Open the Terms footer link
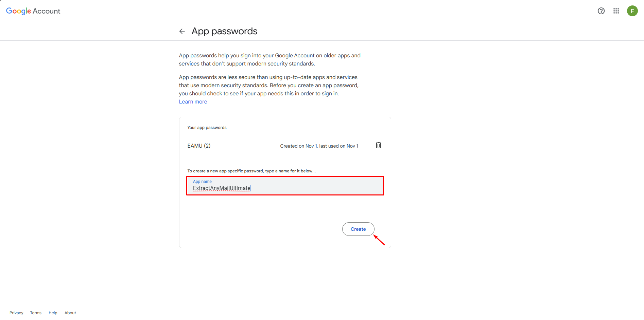644x320 pixels. (x=36, y=313)
